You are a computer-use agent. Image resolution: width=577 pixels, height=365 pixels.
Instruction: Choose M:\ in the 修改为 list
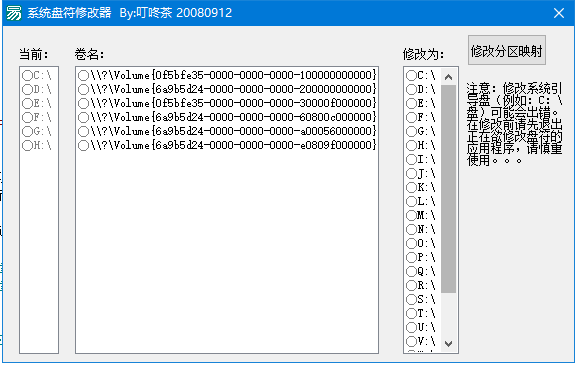click(x=421, y=215)
